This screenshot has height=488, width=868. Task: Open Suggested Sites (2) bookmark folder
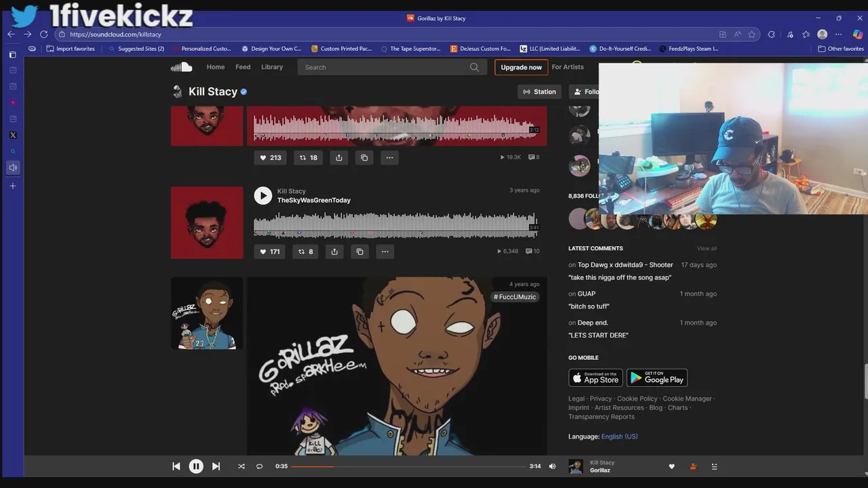pyautogui.click(x=136, y=49)
